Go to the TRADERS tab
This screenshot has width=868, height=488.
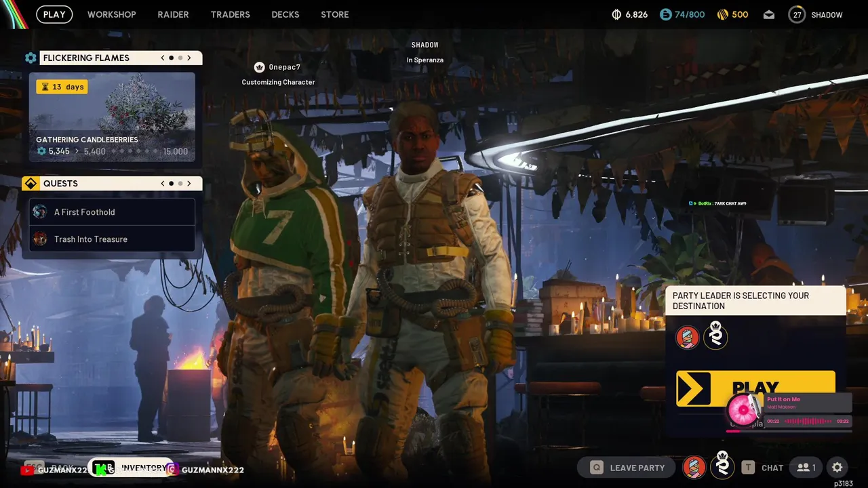click(230, 14)
